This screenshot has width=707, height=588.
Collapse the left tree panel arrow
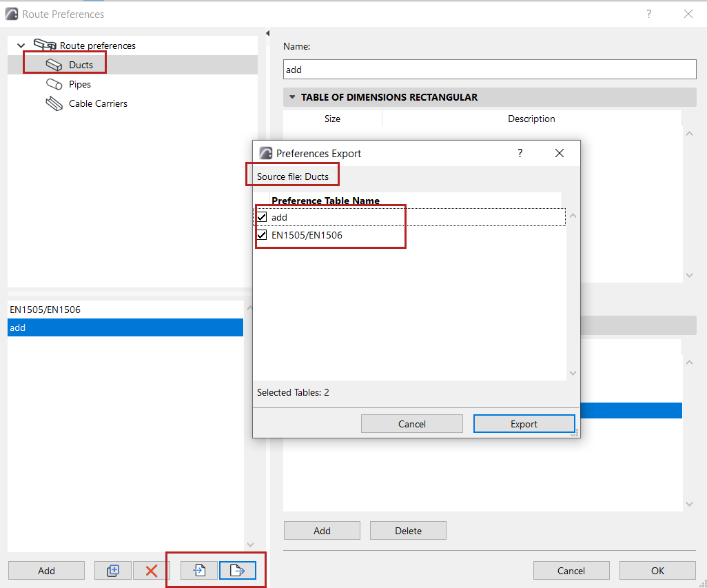[x=268, y=33]
